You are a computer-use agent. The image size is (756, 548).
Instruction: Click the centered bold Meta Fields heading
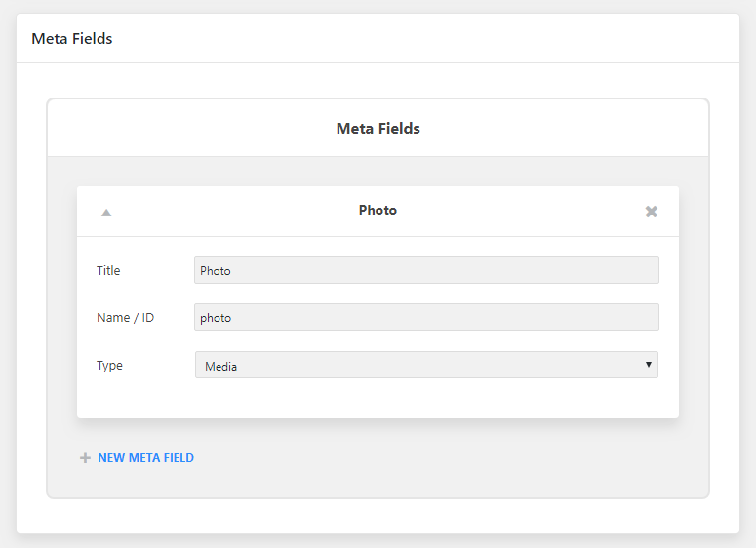[378, 128]
